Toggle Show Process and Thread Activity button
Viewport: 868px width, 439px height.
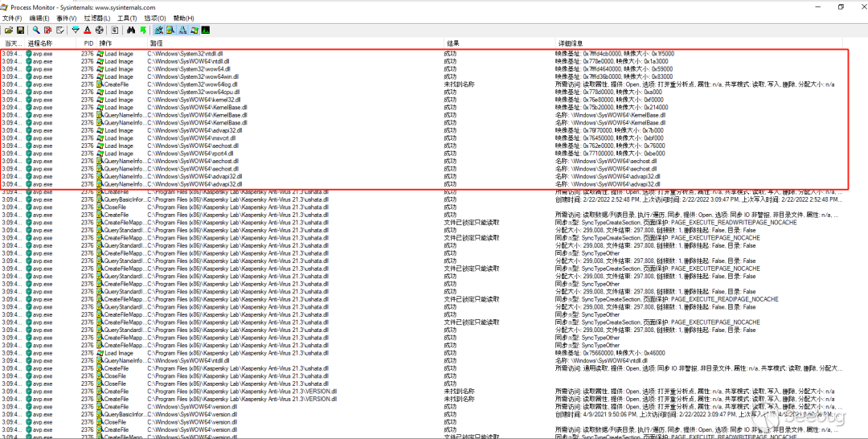tap(194, 30)
